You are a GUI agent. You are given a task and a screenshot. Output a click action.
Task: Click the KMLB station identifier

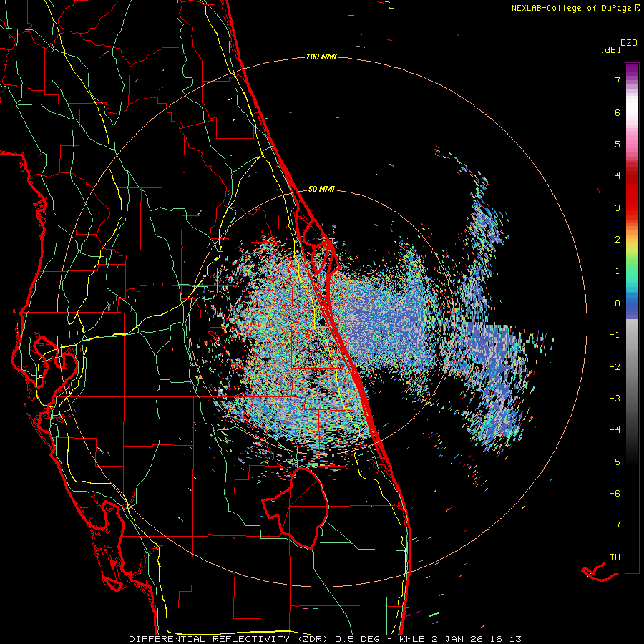[413, 639]
